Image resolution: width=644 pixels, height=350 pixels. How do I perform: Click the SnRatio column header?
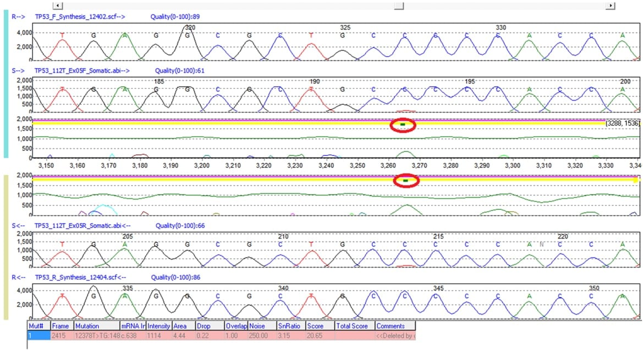(x=290, y=326)
